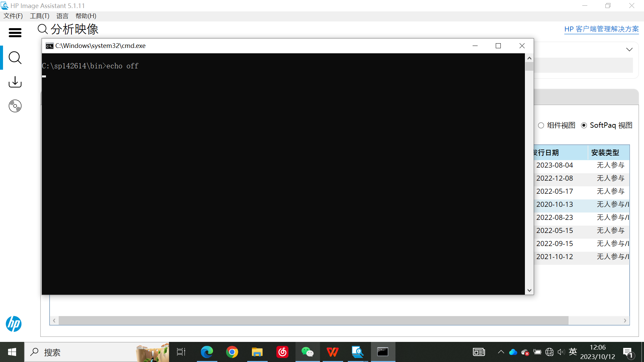Screen dimensions: 644x362
Task: Open the 文件(F) menu
Action: 13,16
